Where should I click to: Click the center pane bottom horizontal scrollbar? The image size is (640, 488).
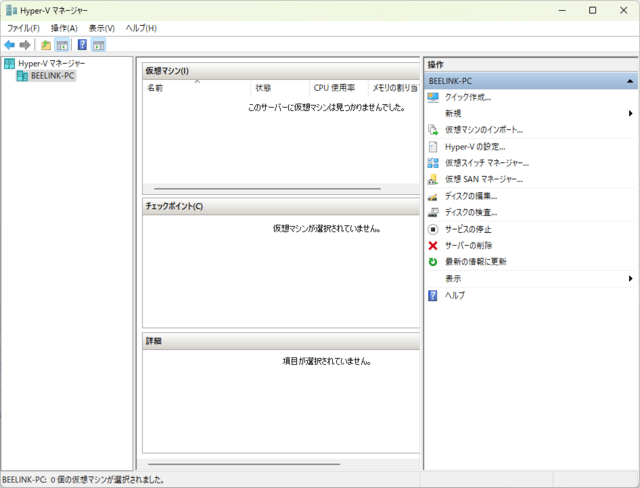[244, 464]
